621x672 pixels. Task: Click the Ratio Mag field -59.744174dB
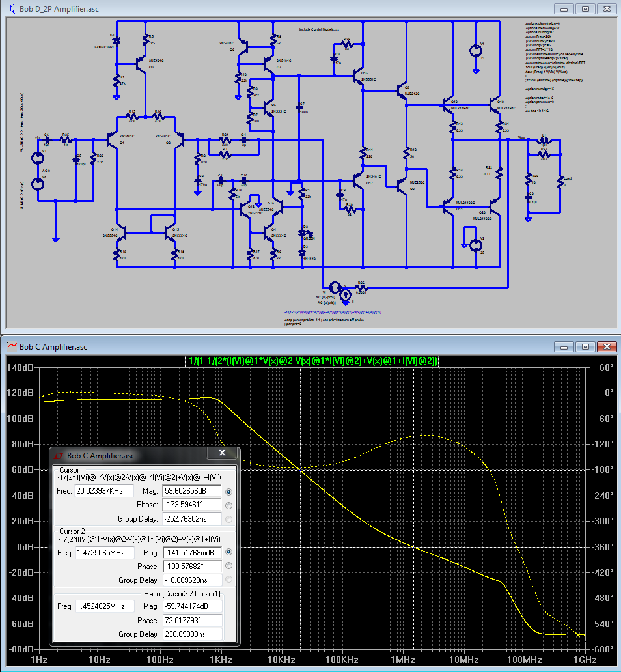[x=193, y=606]
